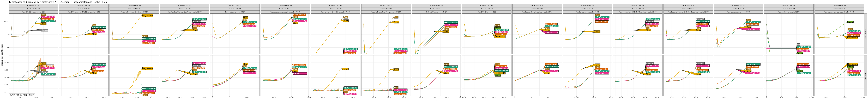Click the 'Regression' label in the shallow regression kilobytes panel
The width and height of the screenshot is (868, 102).
point(147,15)
